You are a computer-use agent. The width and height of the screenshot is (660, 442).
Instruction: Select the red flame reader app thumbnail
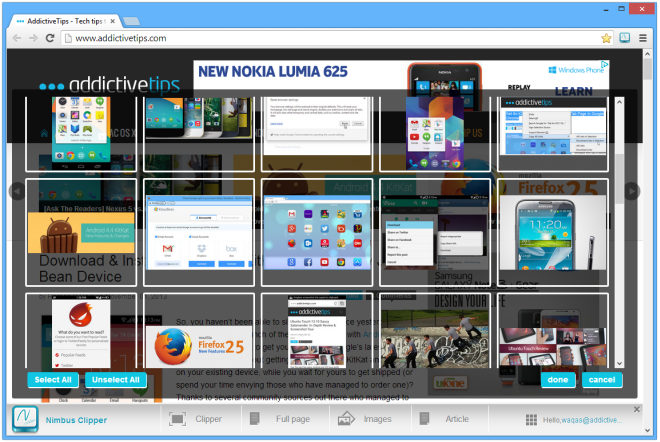click(x=81, y=331)
